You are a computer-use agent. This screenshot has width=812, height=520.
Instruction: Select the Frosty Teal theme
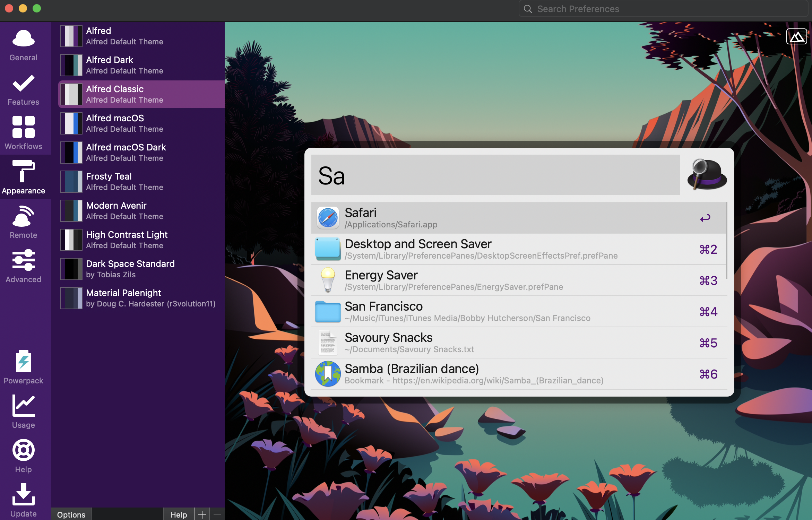click(x=141, y=182)
